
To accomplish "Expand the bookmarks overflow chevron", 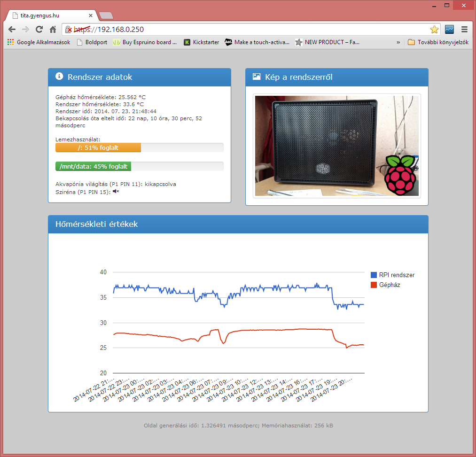I will (x=398, y=42).
